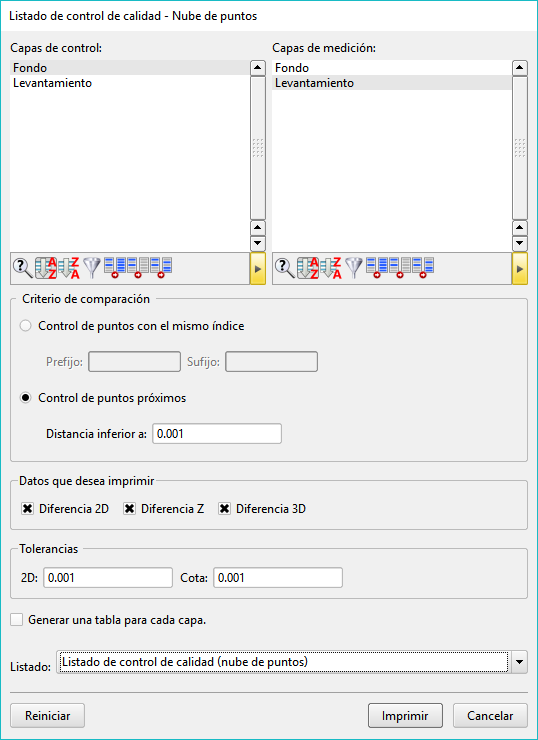Viewport: 538px width, 740px height.
Task: Click the Prefijo input field
Action: (134, 362)
